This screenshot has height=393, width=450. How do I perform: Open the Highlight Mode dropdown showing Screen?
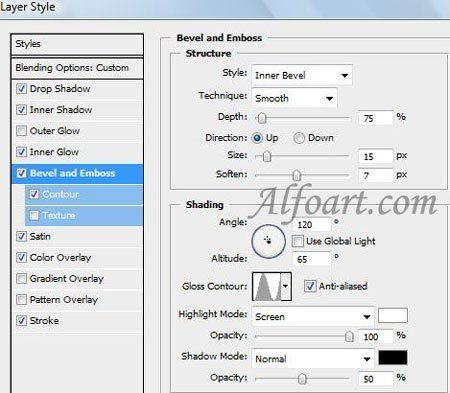tap(313, 317)
